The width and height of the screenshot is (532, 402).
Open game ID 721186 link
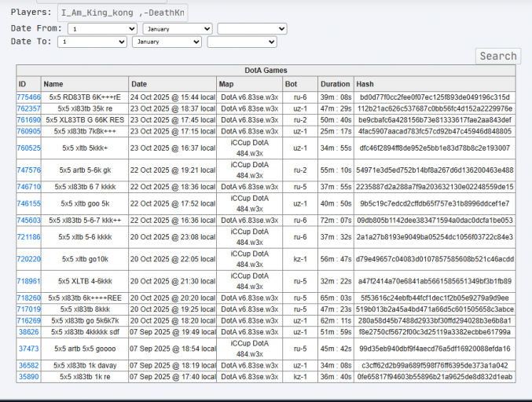pyautogui.click(x=28, y=237)
